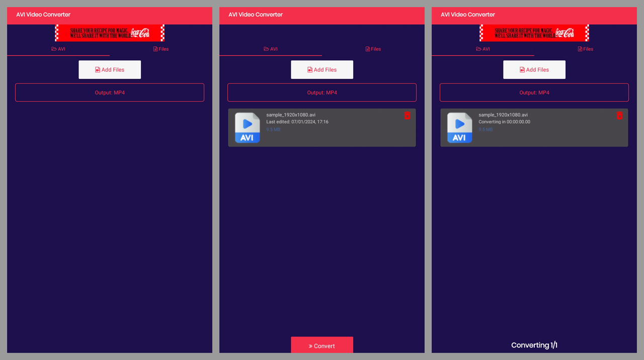This screenshot has height=360, width=644.
Task: Click the 'Converting 1/1' progress label
Action: tap(534, 345)
